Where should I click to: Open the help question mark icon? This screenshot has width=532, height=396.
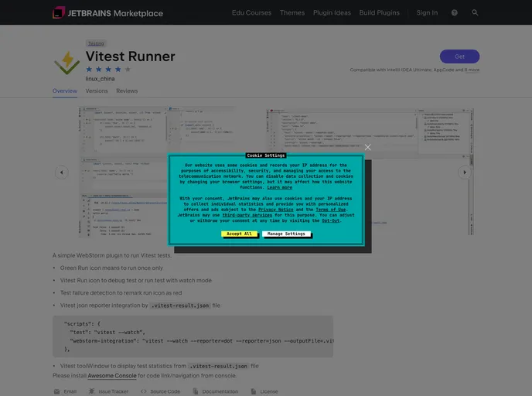pos(455,12)
